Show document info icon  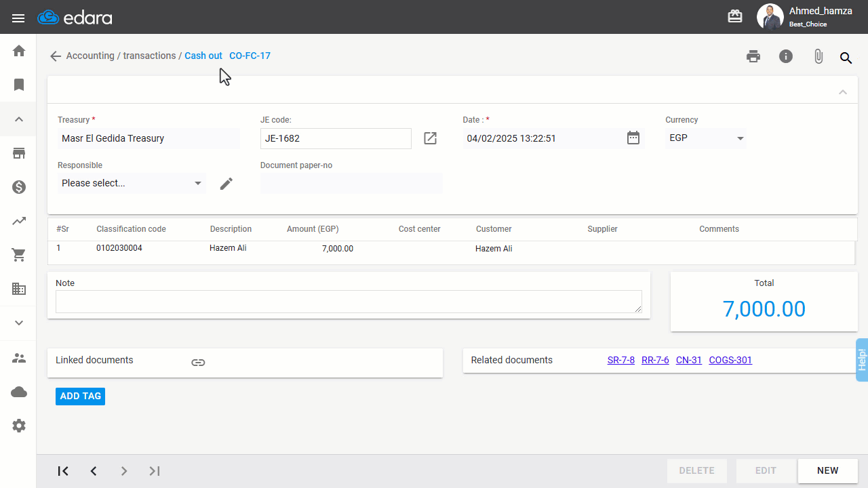[786, 57]
